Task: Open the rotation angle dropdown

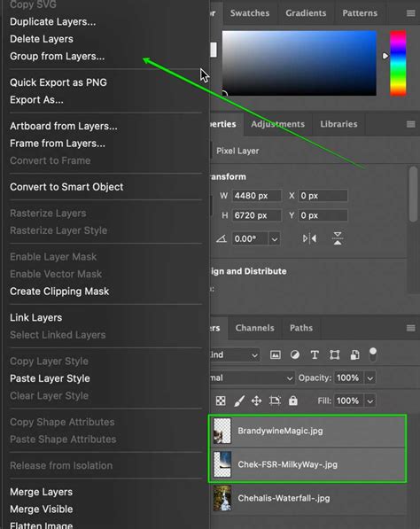Action: [275, 239]
